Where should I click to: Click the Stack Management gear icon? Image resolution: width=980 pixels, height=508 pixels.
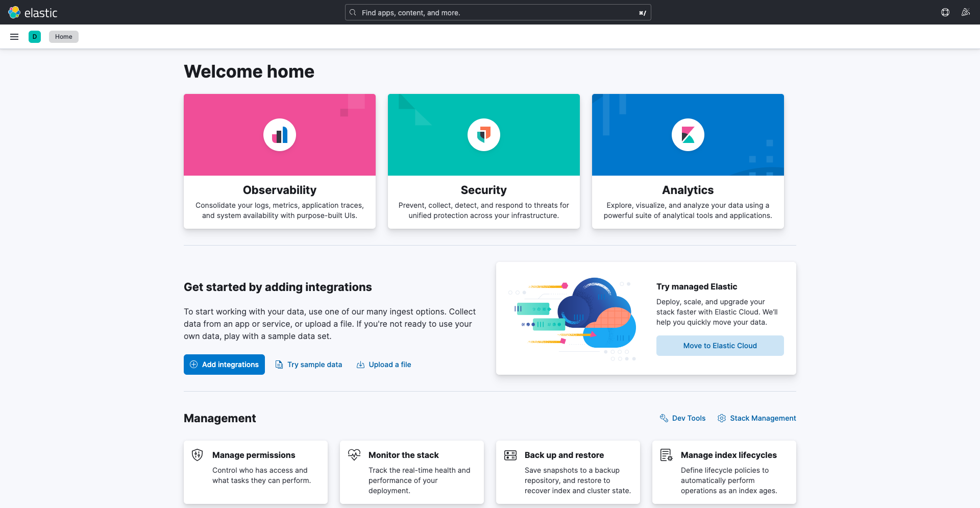tap(722, 418)
